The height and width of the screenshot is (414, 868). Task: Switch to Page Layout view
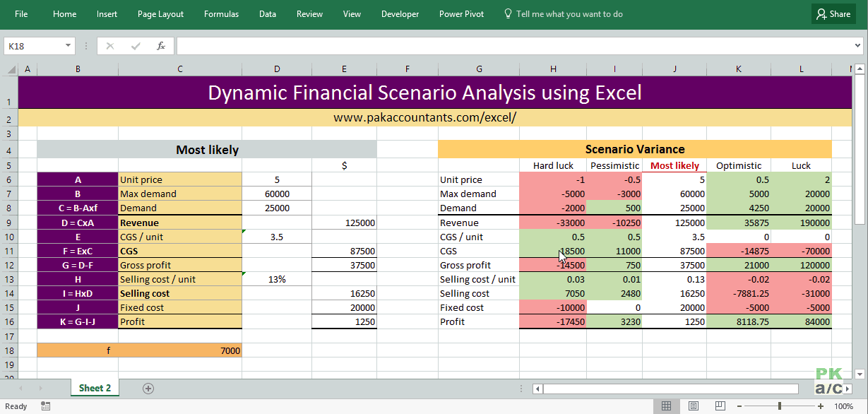(x=693, y=406)
